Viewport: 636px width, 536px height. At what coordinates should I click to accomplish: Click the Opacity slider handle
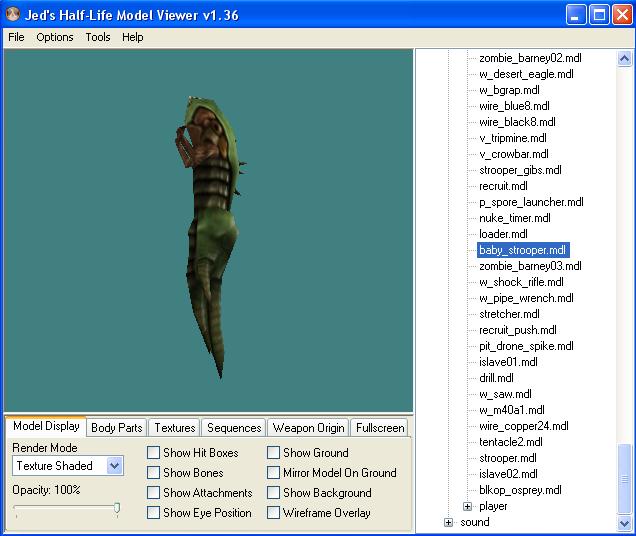[x=117, y=509]
